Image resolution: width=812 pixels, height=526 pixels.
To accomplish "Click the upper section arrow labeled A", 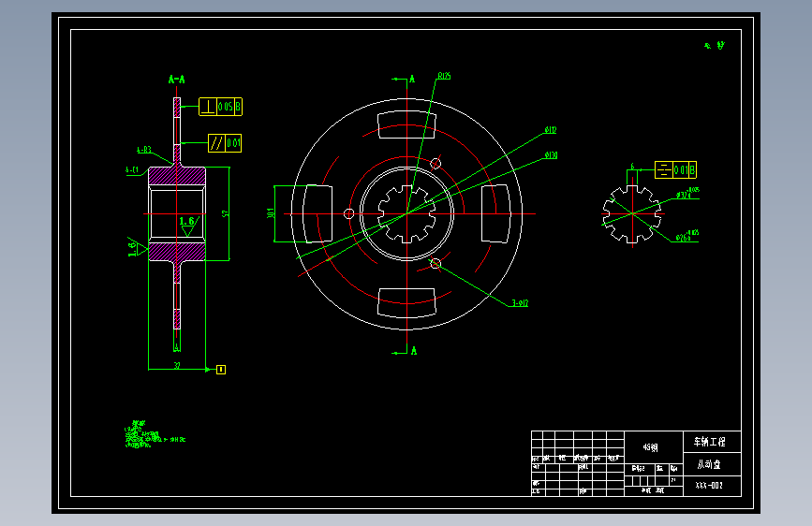I will pos(404,80).
